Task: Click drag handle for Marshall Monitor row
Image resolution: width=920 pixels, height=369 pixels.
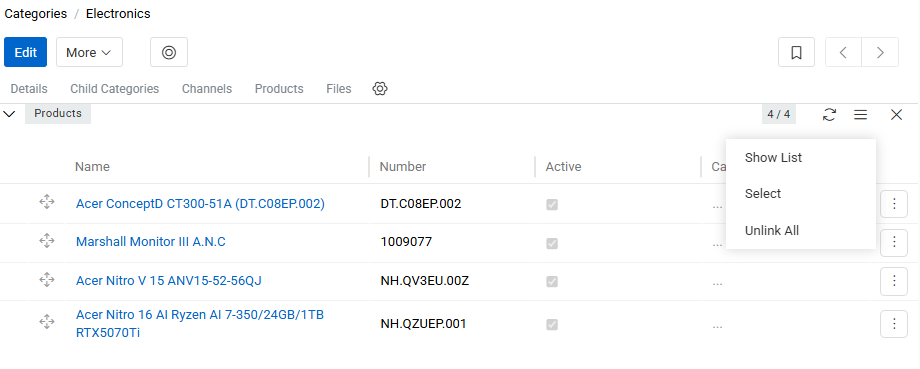Action: click(47, 241)
